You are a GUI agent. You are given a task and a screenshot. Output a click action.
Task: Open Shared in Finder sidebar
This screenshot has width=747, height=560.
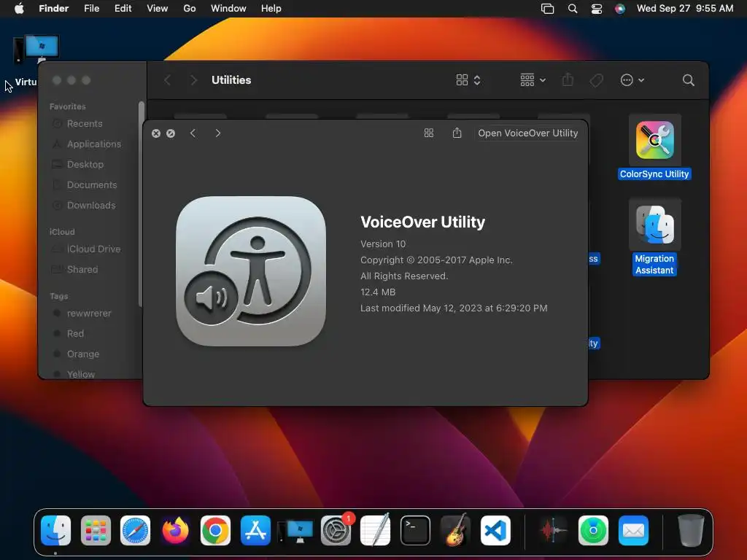pos(82,270)
